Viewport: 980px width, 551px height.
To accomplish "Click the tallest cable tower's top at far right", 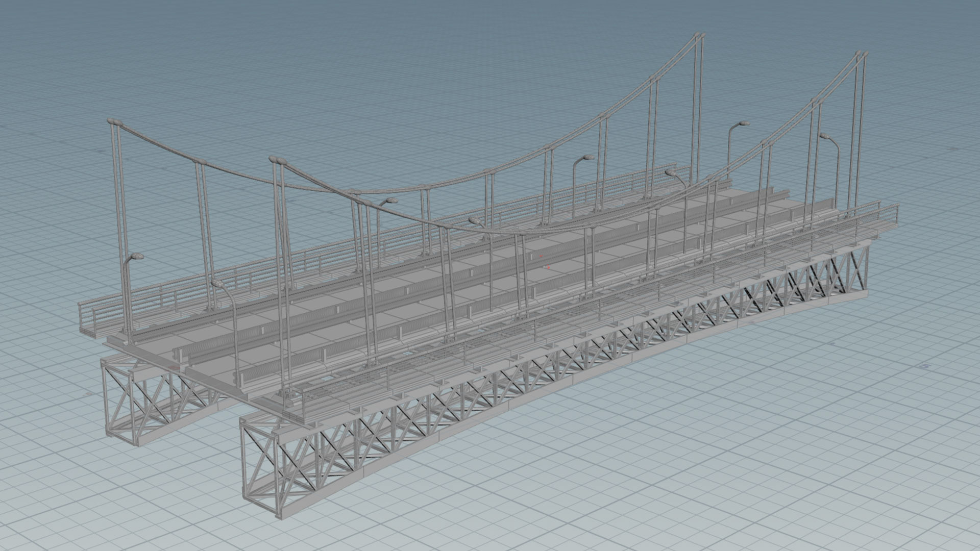I will click(863, 54).
